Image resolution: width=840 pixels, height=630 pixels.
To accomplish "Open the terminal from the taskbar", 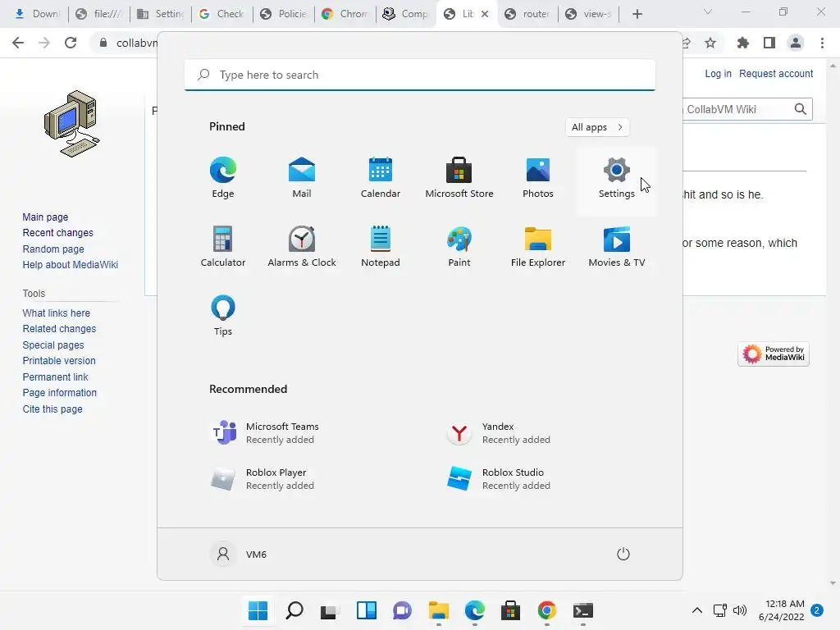I will coord(583,610).
